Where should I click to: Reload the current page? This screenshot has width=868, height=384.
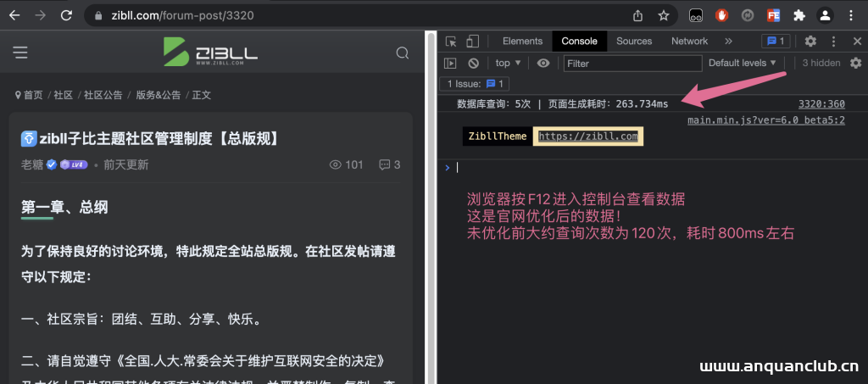coord(66,15)
